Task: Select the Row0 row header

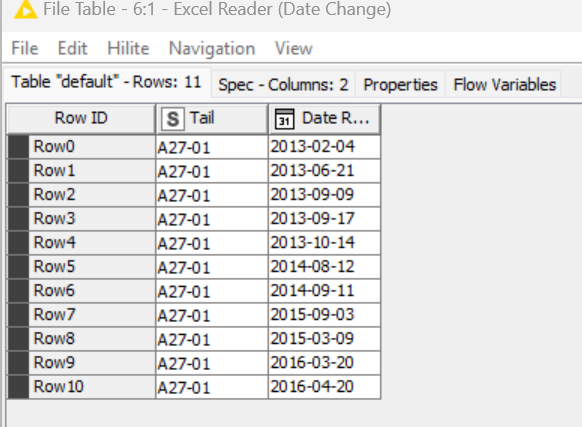Action: coord(81,147)
